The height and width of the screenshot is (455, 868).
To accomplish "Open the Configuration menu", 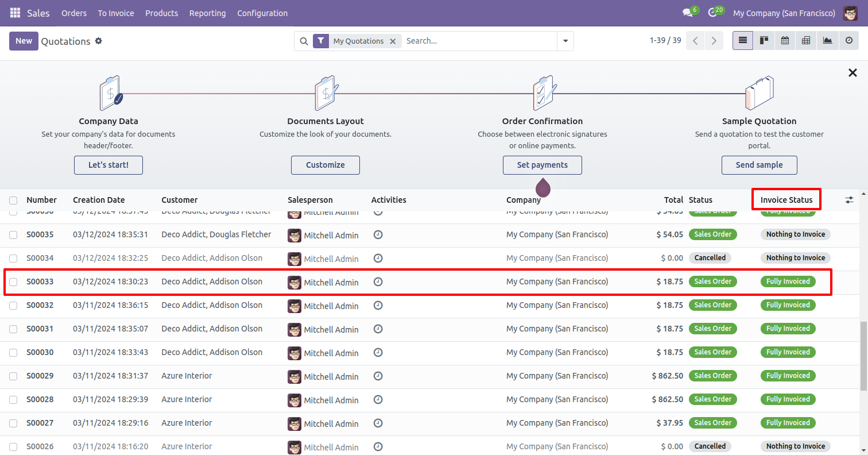I will 262,13.
